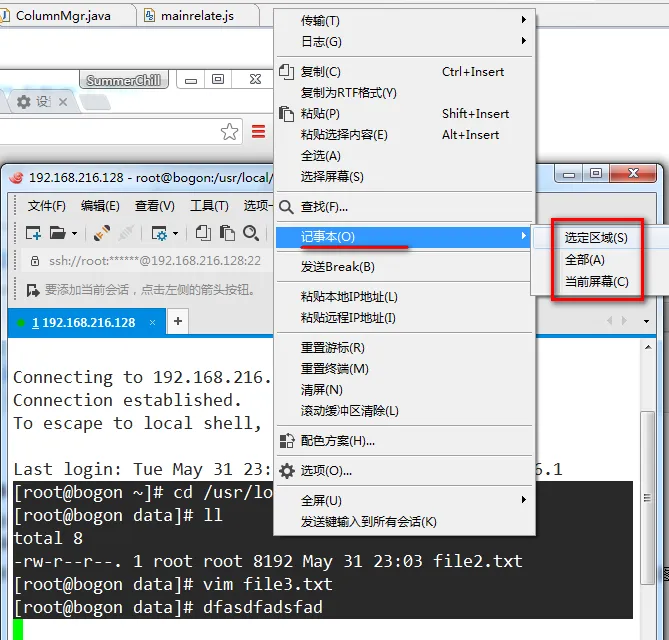Expand the 传输(T) submenu

coord(404,20)
